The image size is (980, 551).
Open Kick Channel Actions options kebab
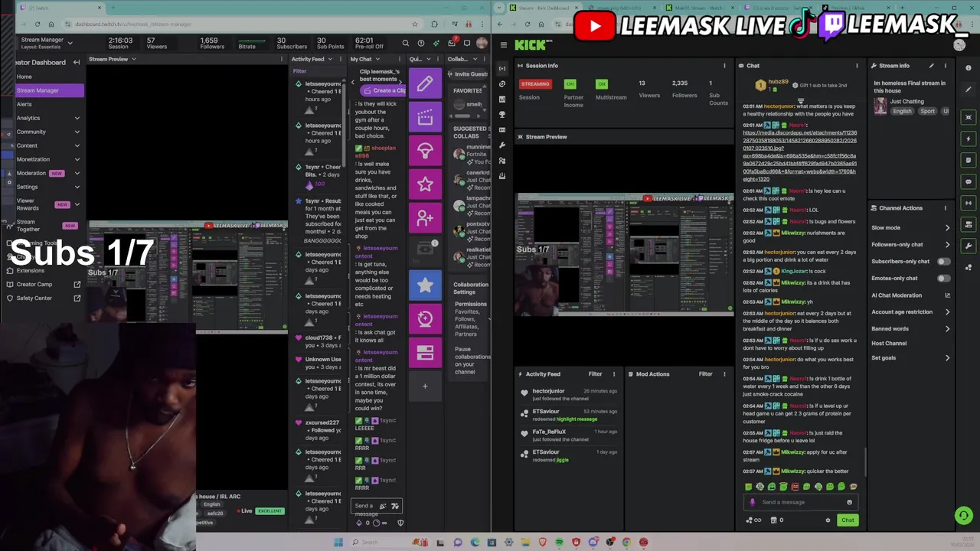click(x=945, y=208)
